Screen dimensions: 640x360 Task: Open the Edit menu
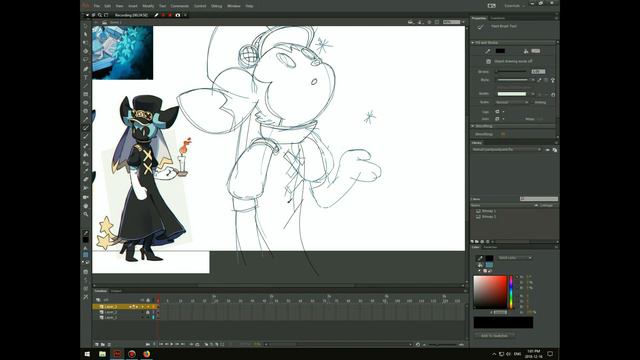pos(107,6)
